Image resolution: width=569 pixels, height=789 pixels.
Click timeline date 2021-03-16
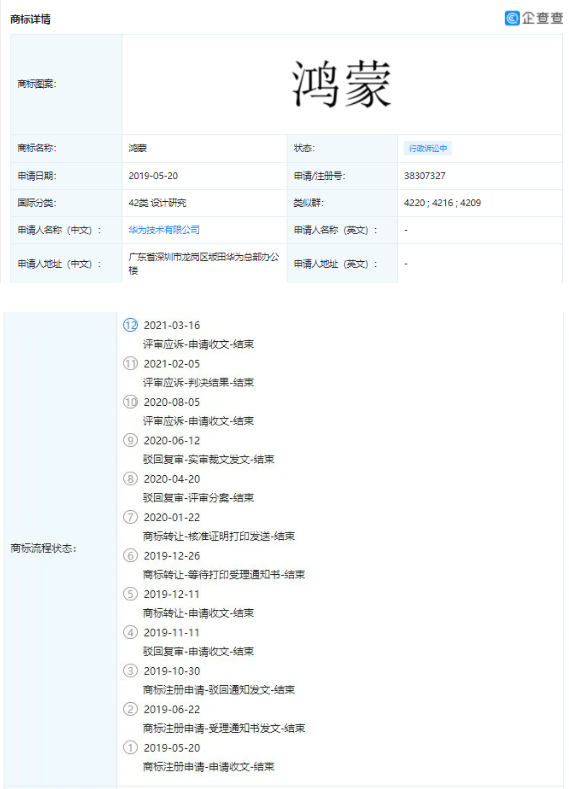point(172,326)
